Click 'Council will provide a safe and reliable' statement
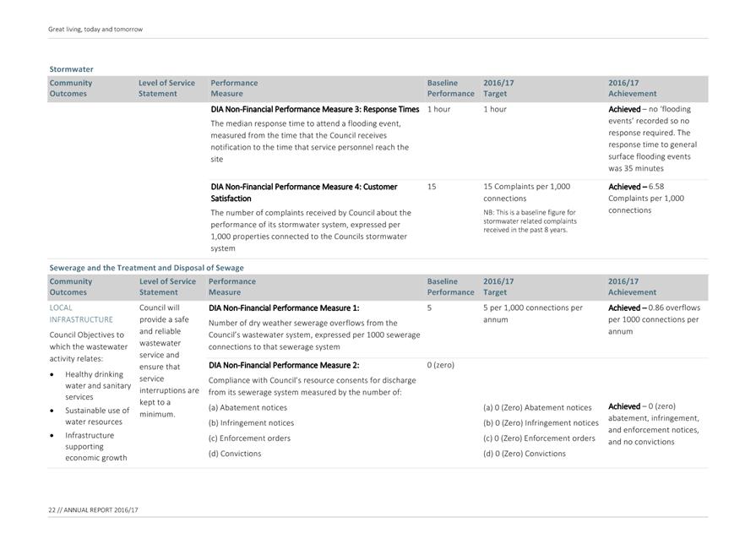This screenshot has width=756, height=539. click(x=169, y=361)
